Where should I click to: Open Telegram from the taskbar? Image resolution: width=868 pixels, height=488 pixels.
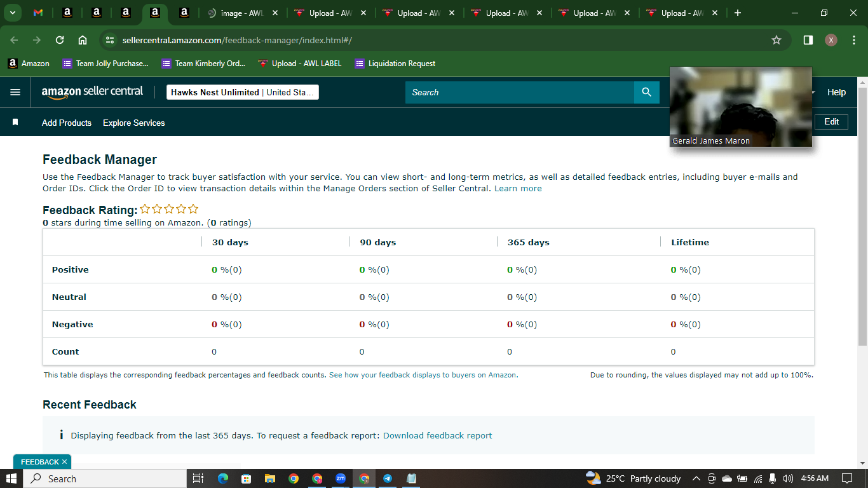click(x=388, y=478)
